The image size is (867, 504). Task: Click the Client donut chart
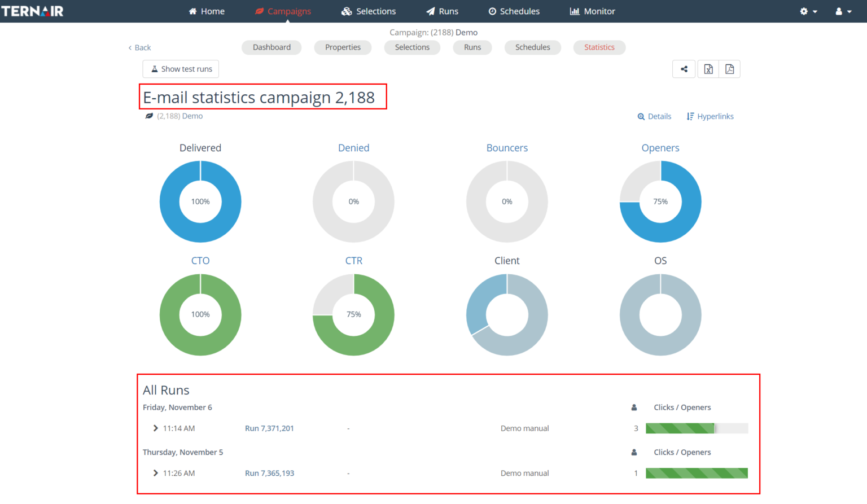click(x=507, y=314)
